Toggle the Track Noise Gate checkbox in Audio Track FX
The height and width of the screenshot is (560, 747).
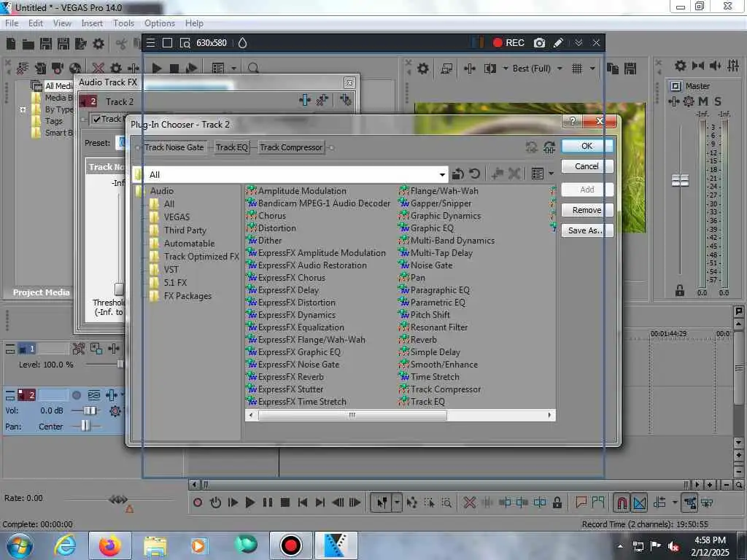point(97,119)
